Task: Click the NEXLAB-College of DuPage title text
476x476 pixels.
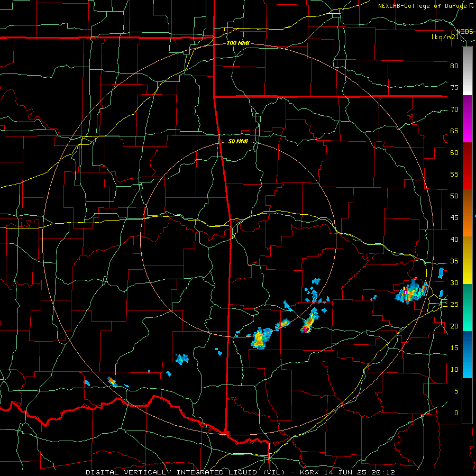Action: (x=423, y=6)
